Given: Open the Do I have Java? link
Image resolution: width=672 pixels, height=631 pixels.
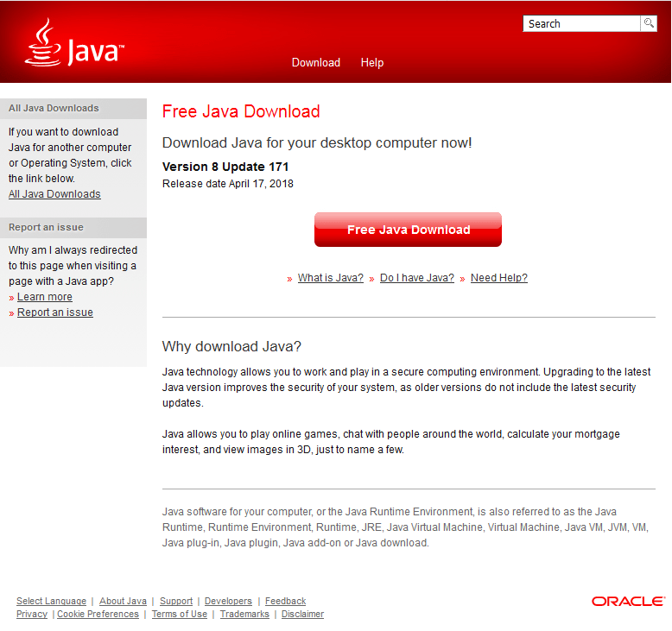Looking at the screenshot, I should 417,278.
